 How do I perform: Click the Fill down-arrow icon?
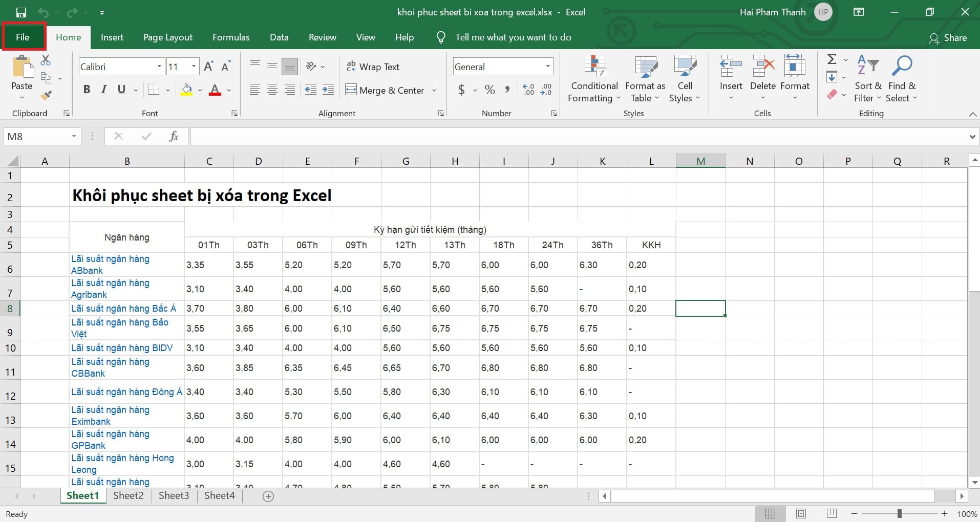pos(832,77)
